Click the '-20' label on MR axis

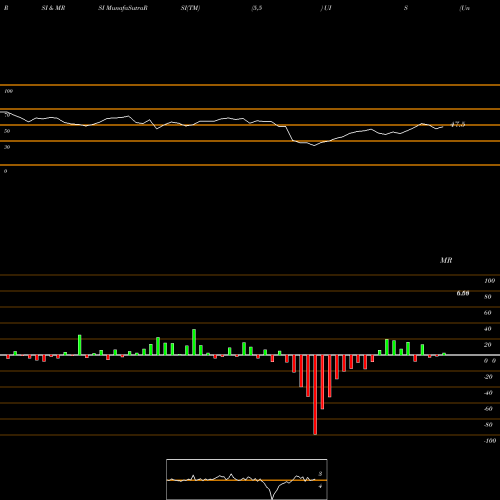(x=488, y=377)
